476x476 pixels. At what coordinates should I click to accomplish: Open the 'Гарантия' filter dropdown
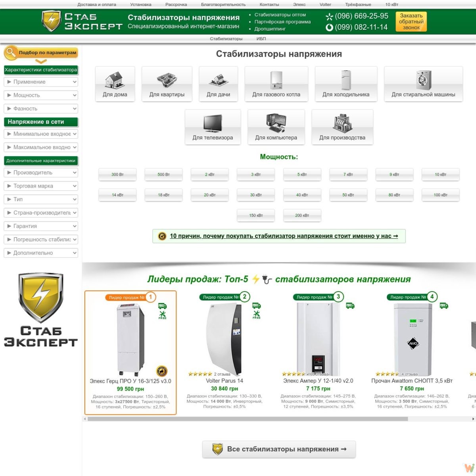tap(41, 226)
